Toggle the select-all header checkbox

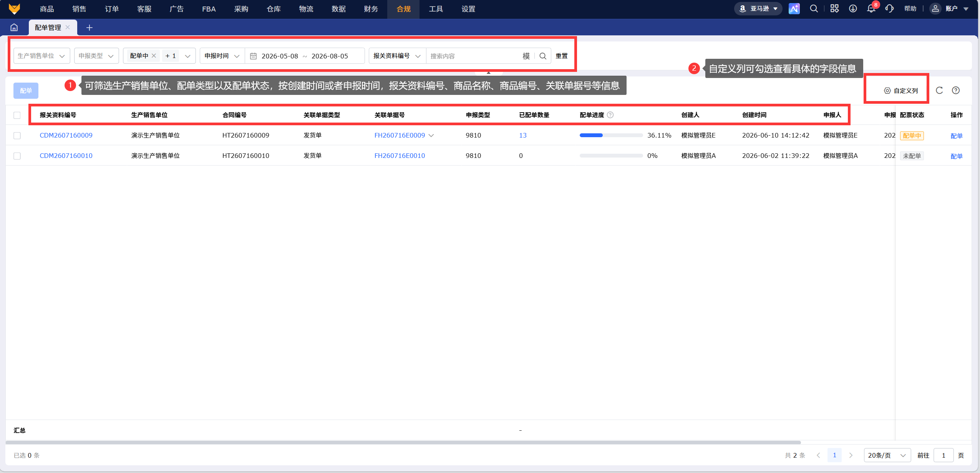(x=17, y=115)
